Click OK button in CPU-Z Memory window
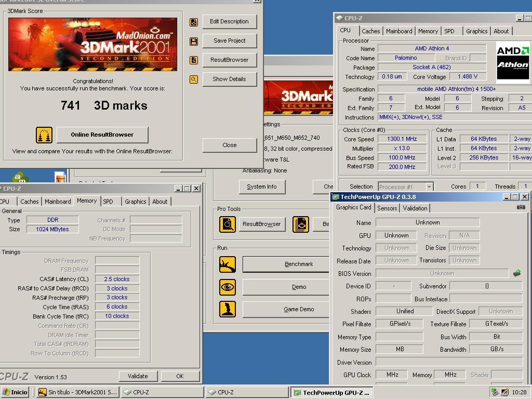The width and height of the screenshot is (532, 399). (180, 376)
